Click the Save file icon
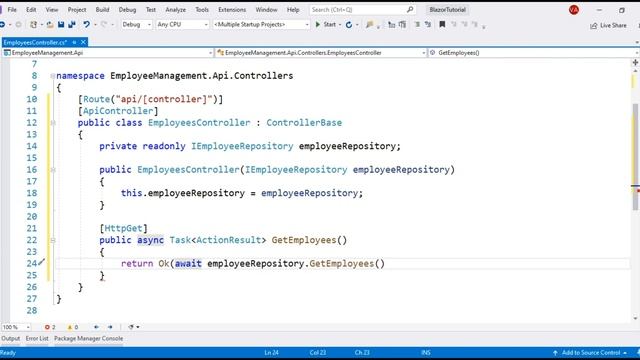 (x=61, y=25)
